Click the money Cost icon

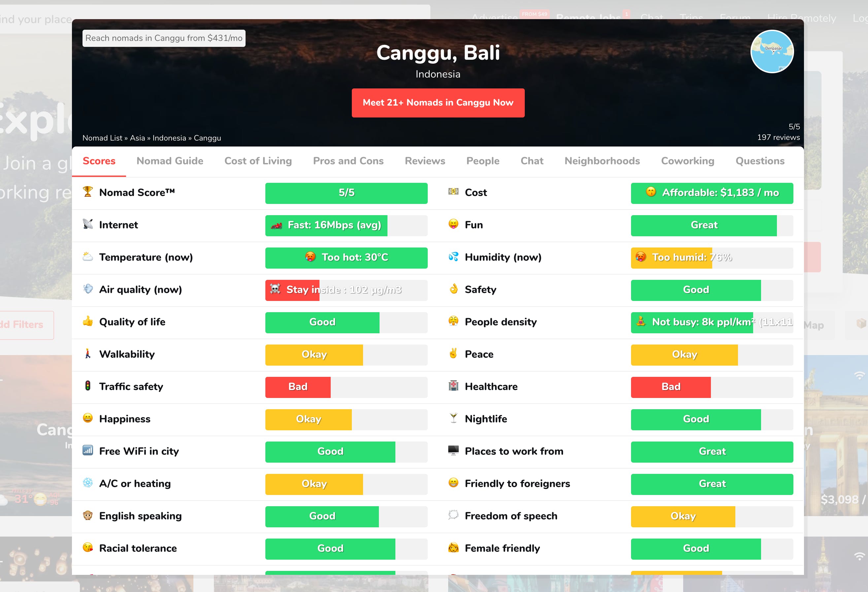[x=453, y=192]
